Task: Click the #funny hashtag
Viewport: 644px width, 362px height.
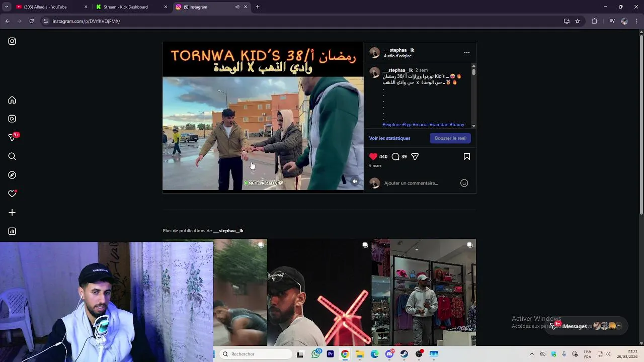Action: (457, 124)
